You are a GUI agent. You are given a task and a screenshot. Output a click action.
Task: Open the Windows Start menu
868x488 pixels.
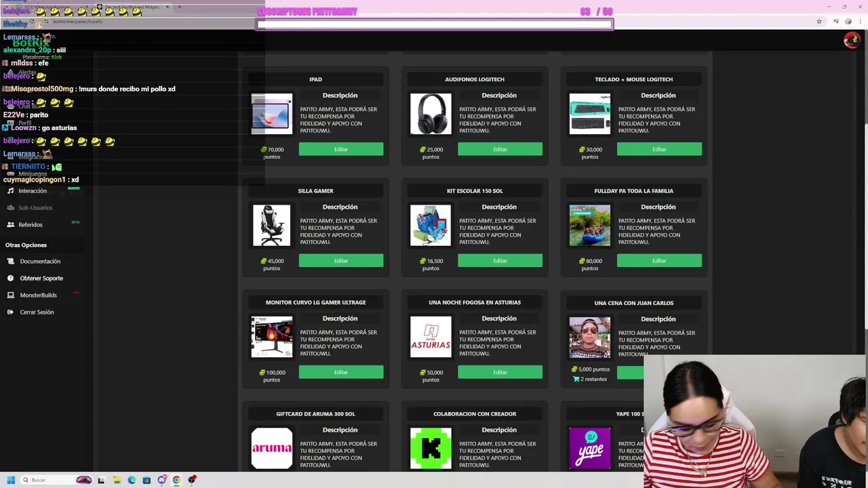[11, 480]
